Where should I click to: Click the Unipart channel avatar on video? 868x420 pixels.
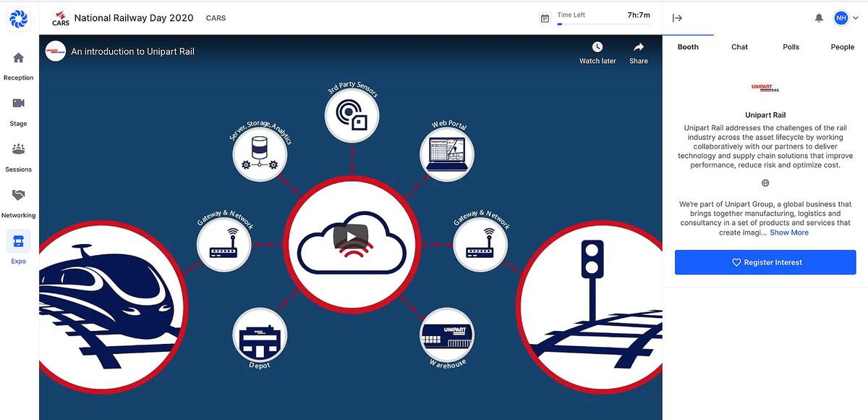click(x=55, y=51)
